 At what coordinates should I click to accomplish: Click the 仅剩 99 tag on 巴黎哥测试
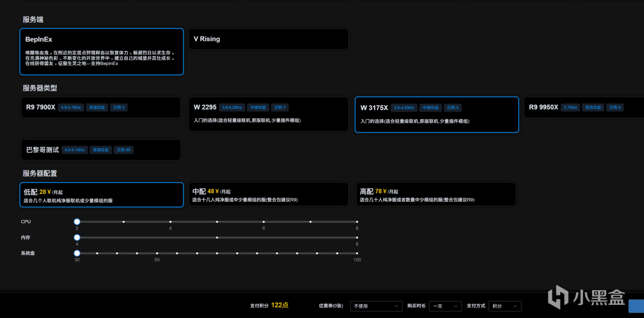[x=124, y=150]
